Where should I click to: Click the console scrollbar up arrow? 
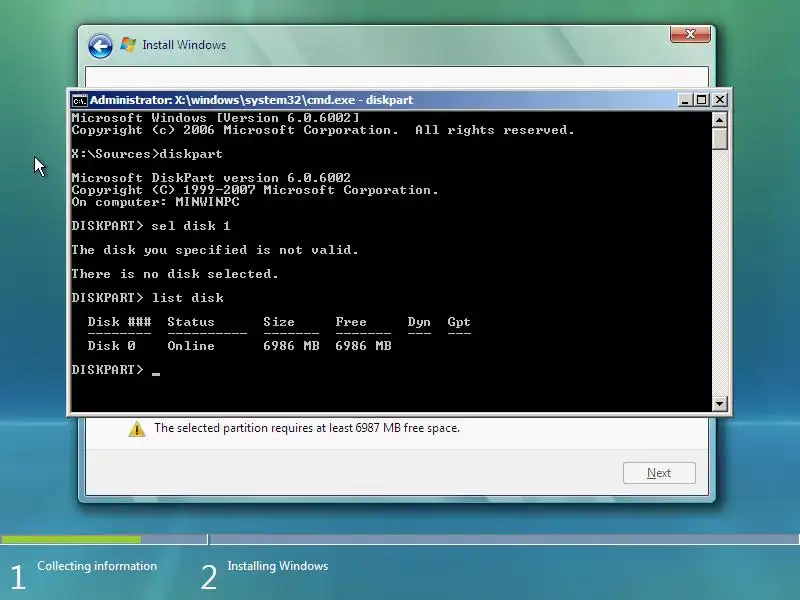coord(719,120)
